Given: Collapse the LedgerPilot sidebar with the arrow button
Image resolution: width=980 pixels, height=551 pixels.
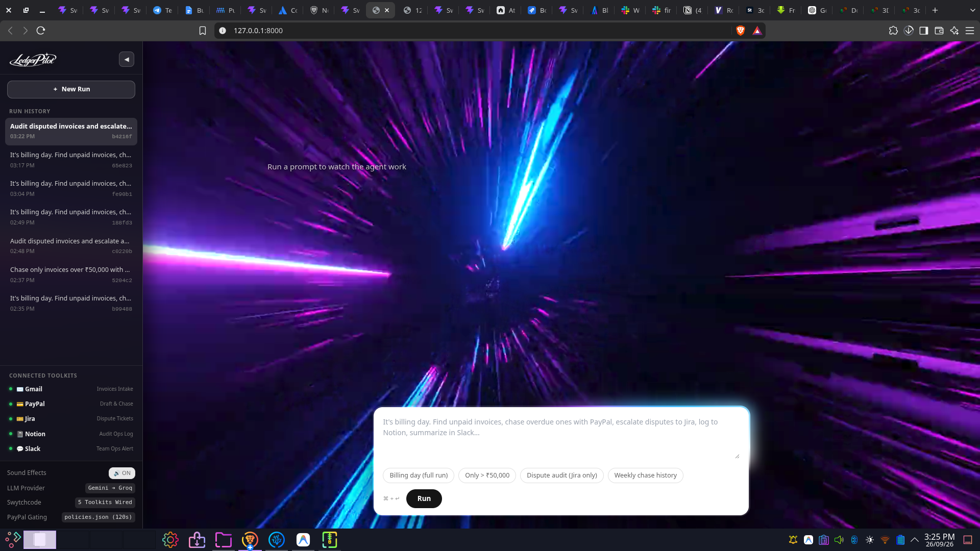Looking at the screenshot, I should click(x=127, y=59).
